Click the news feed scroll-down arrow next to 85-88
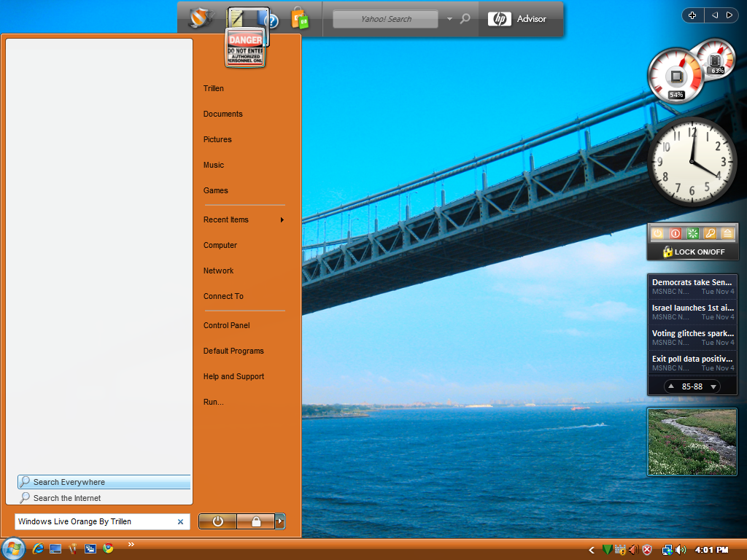 (x=713, y=386)
